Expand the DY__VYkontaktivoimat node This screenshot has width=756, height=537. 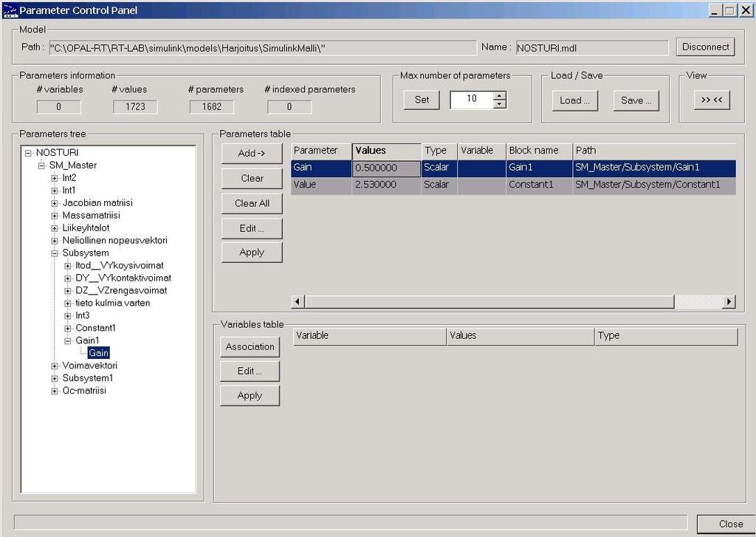tap(67, 278)
